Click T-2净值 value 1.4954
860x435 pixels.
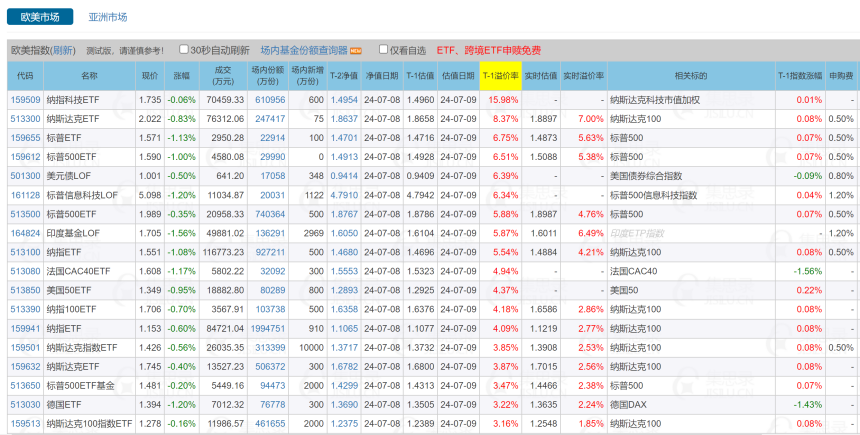[x=344, y=100]
